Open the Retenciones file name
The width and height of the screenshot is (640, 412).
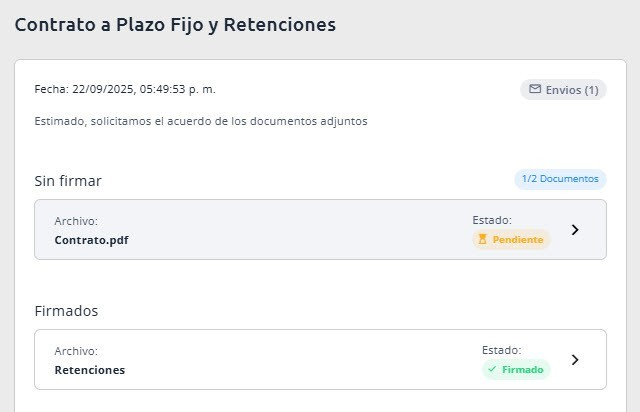(x=90, y=370)
